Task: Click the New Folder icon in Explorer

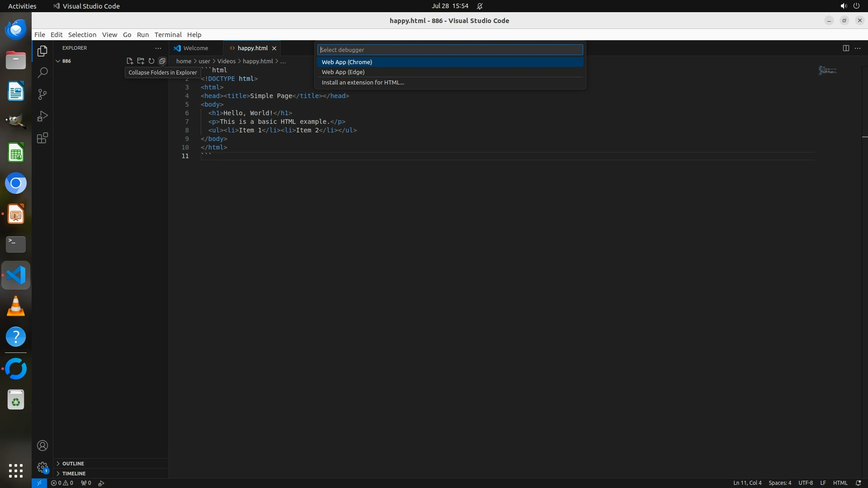Action: [x=141, y=61]
